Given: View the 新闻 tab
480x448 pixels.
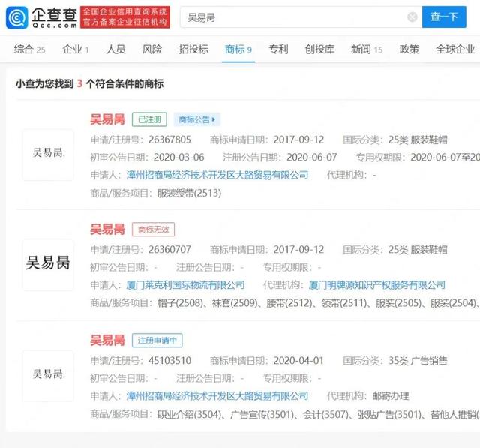Looking at the screenshot, I should 367,50.
